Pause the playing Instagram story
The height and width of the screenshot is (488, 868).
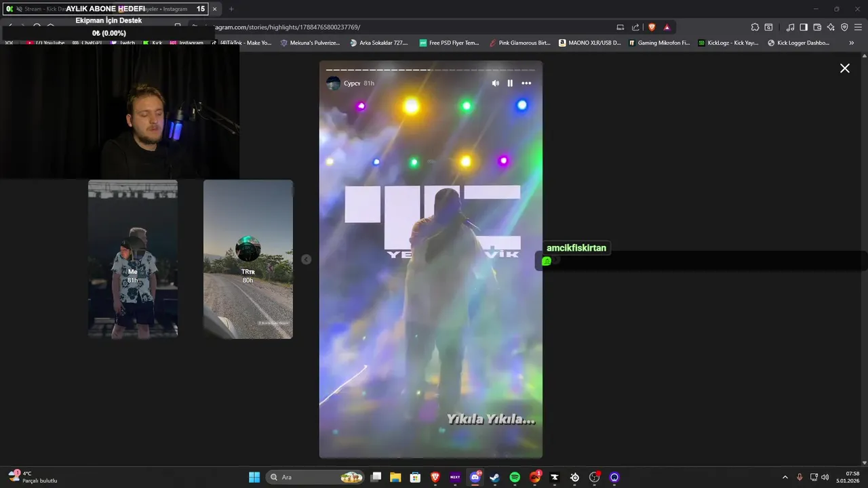tap(510, 83)
